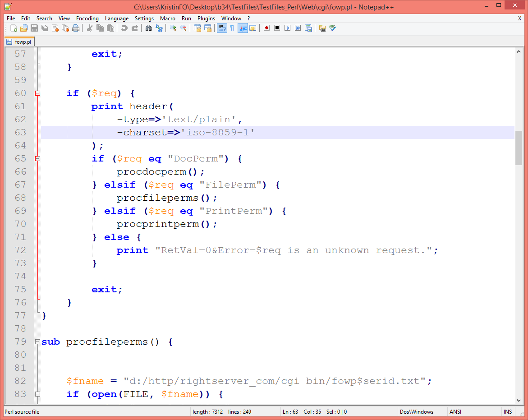This screenshot has width=528, height=420.
Task: Click the $fname assignment on line 82
Action: (x=249, y=381)
